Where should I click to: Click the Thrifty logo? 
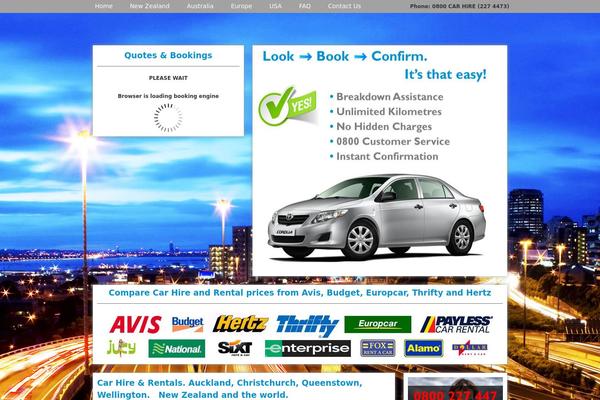[307, 326]
